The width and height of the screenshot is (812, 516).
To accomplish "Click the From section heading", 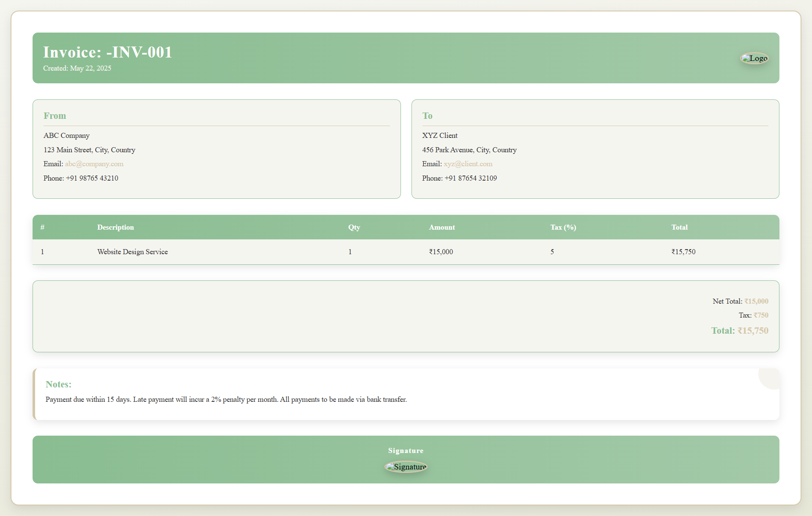I will 55,116.
